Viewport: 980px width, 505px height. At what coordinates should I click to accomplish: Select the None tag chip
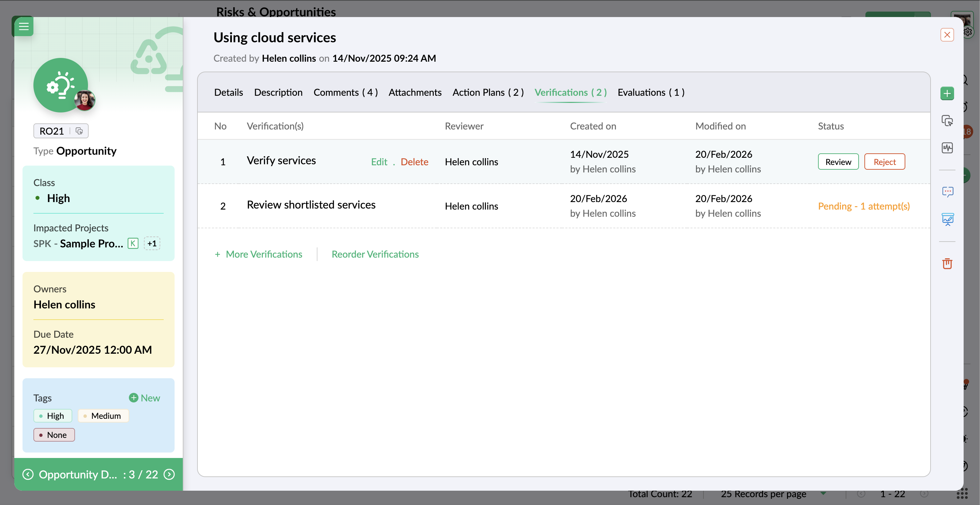[x=54, y=435]
